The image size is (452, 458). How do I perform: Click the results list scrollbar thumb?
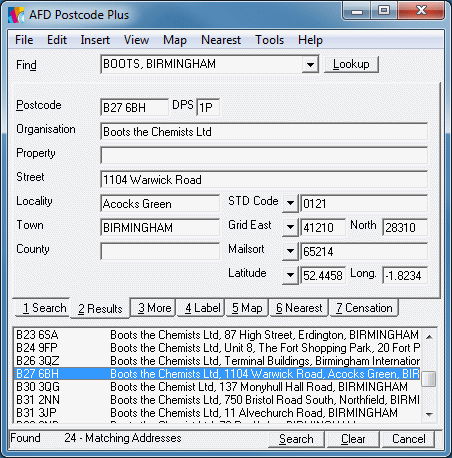click(429, 379)
